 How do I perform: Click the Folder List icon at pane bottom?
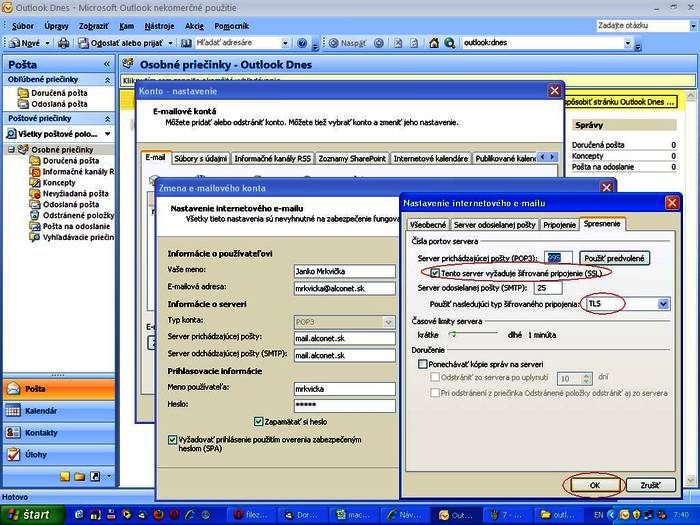(80, 476)
